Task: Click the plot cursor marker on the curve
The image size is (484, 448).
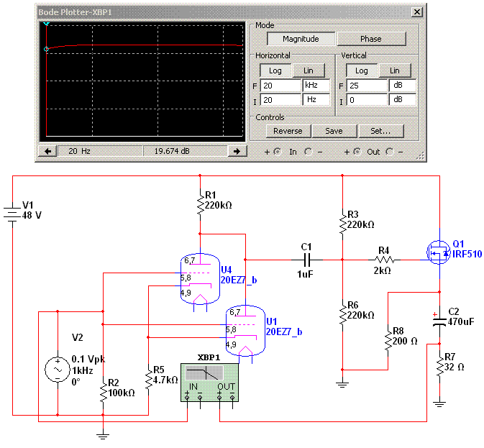Action: pyautogui.click(x=46, y=49)
